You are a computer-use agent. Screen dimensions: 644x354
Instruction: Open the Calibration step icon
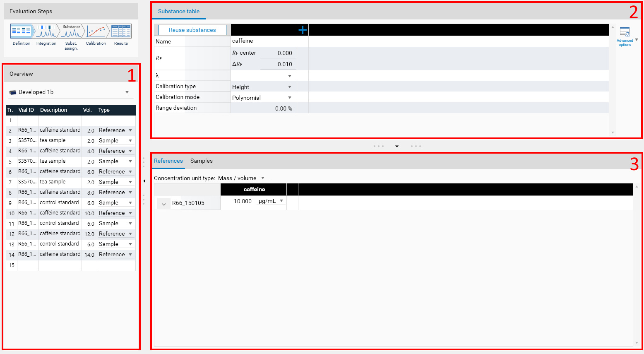(96, 31)
